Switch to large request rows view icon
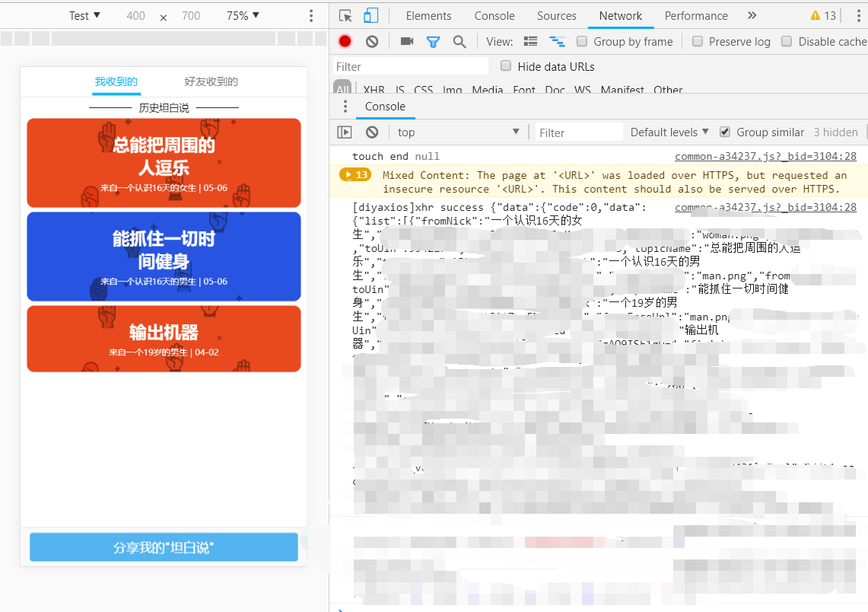The width and height of the screenshot is (868, 612). point(530,42)
